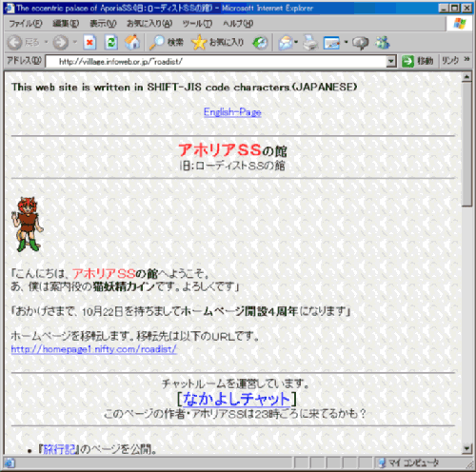
Task: Click the vertical scrollbar thumb
Action: 466,145
